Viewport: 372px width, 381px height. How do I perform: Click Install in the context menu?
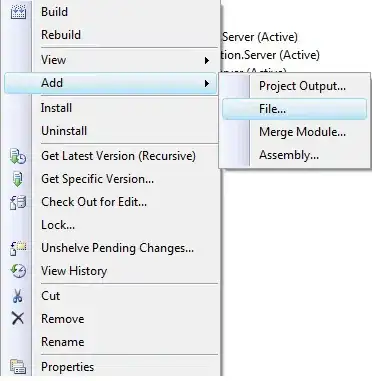(56, 108)
